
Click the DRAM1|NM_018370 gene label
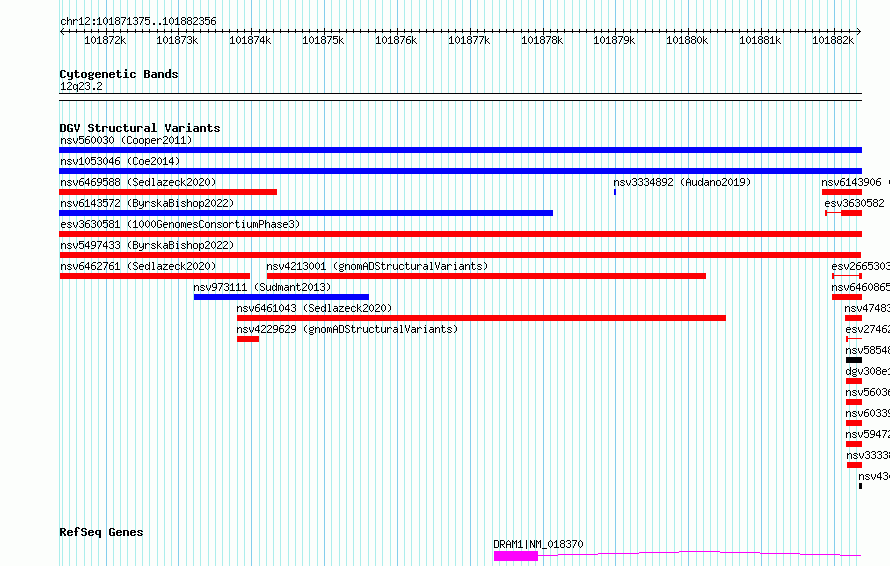coord(538,544)
